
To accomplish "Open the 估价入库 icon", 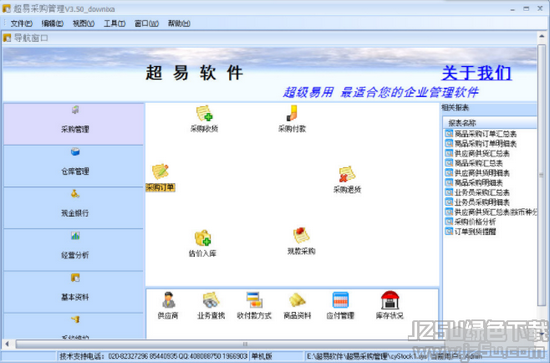I will tap(202, 243).
